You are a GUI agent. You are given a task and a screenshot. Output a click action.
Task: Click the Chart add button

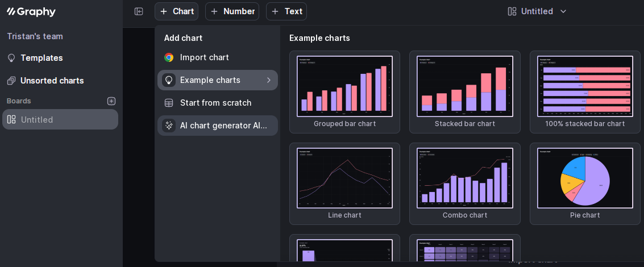tap(177, 11)
